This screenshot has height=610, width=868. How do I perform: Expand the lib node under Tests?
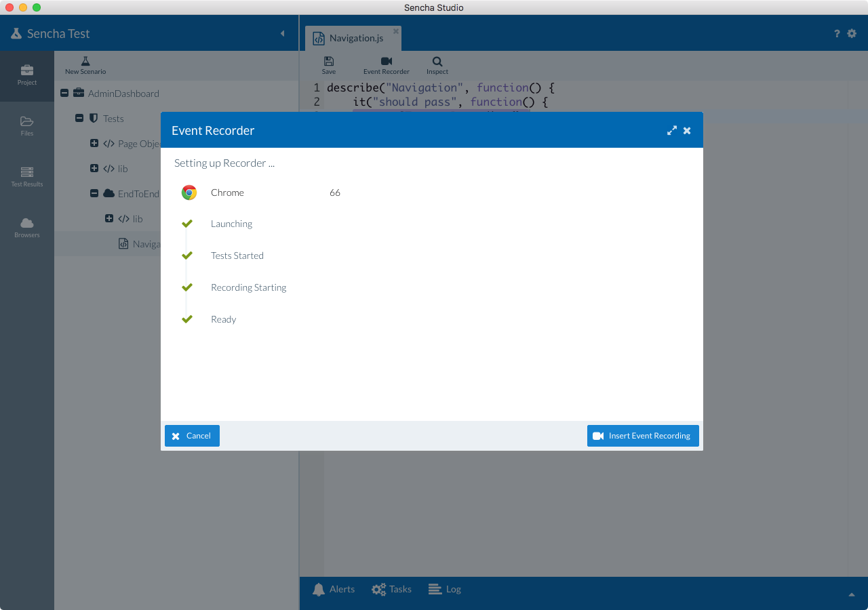[x=94, y=168]
